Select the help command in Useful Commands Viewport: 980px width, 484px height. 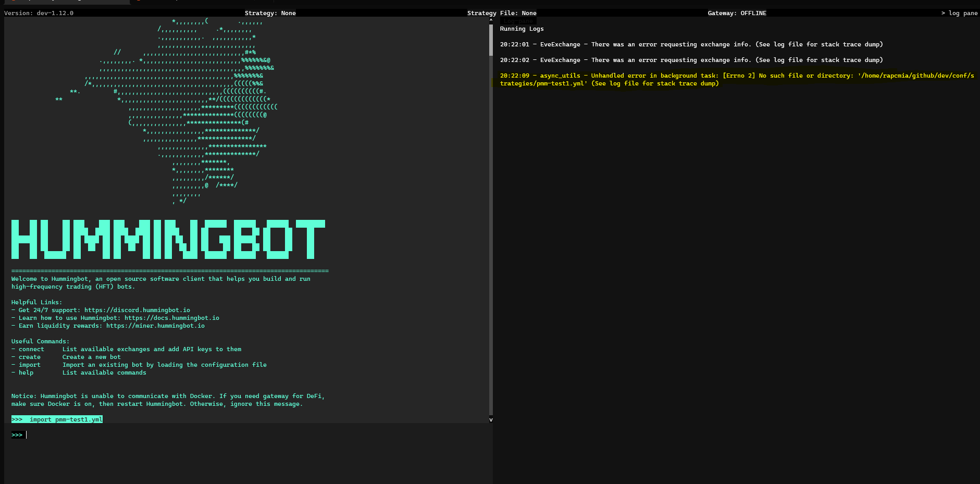pos(26,373)
